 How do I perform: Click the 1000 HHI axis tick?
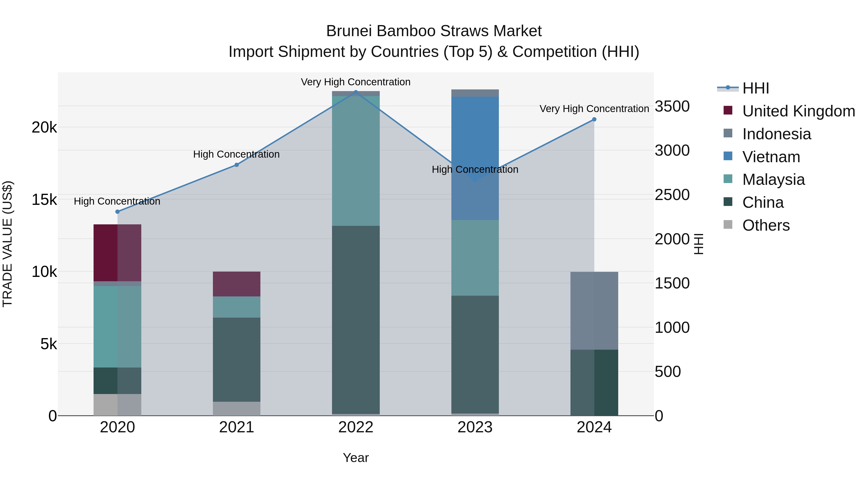click(x=672, y=327)
